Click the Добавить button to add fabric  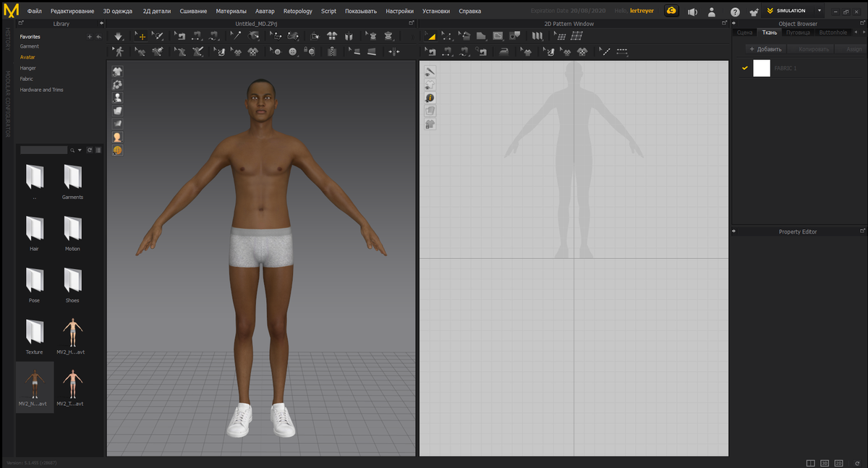point(765,49)
